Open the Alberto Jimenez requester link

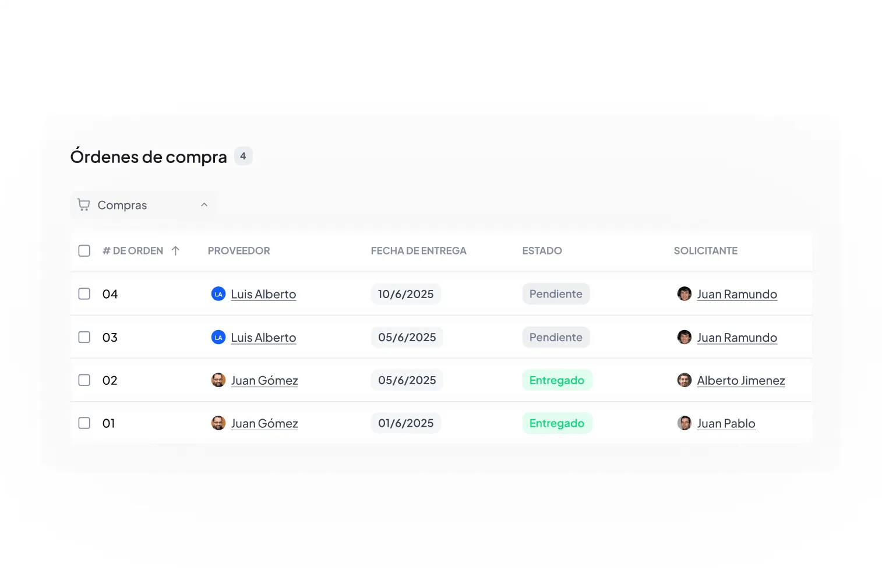coord(741,381)
